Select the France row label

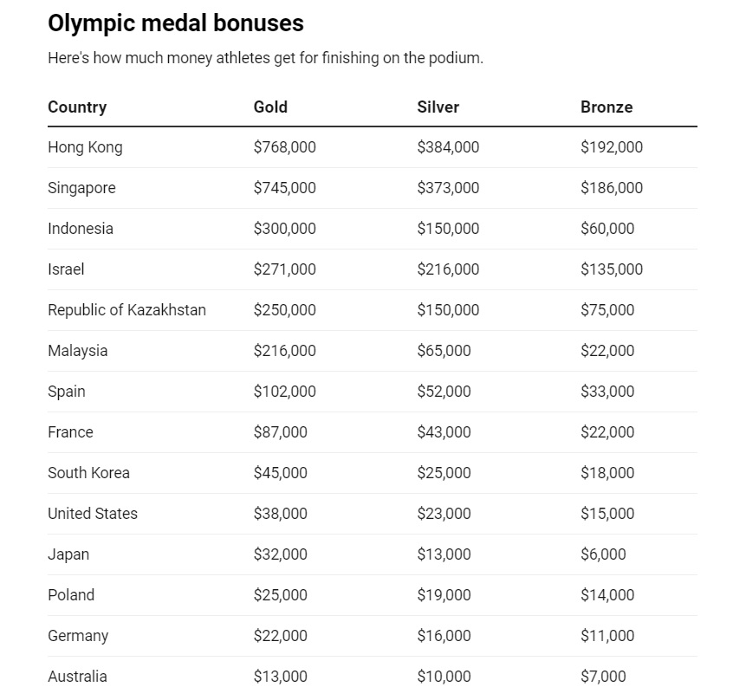click(70, 431)
